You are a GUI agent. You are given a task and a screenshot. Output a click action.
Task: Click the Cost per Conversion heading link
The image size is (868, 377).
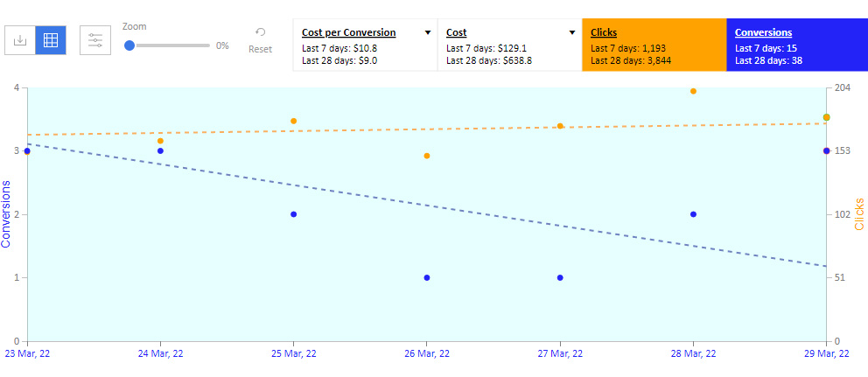(349, 32)
